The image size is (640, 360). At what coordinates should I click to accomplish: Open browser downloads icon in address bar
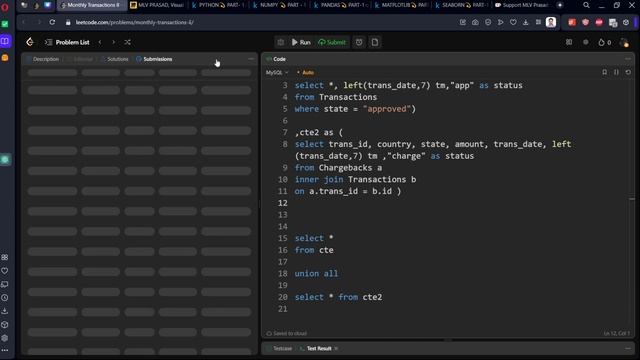(x=526, y=22)
